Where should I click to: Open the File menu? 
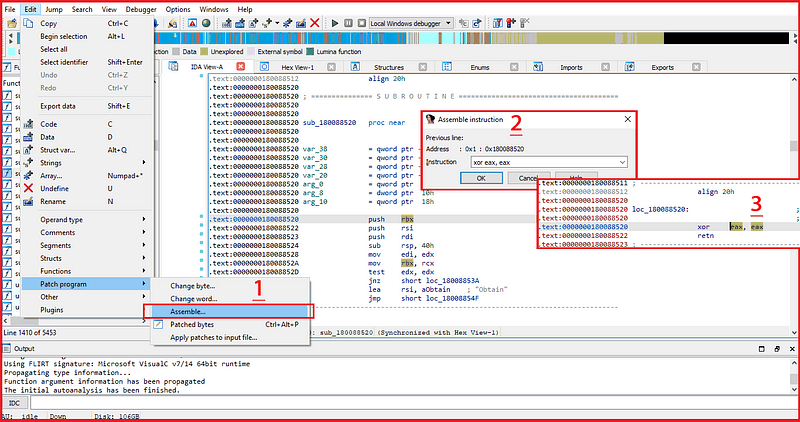(x=10, y=9)
